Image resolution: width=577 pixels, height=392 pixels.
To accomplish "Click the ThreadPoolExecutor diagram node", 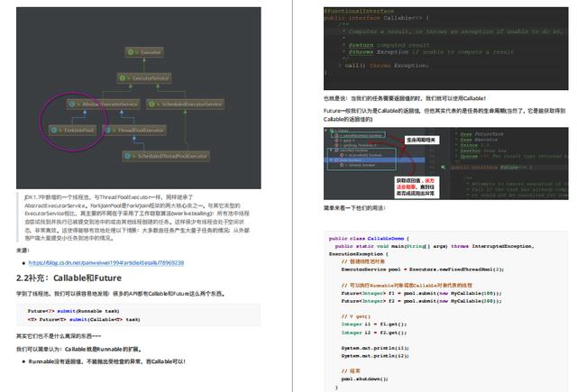I will (x=134, y=130).
